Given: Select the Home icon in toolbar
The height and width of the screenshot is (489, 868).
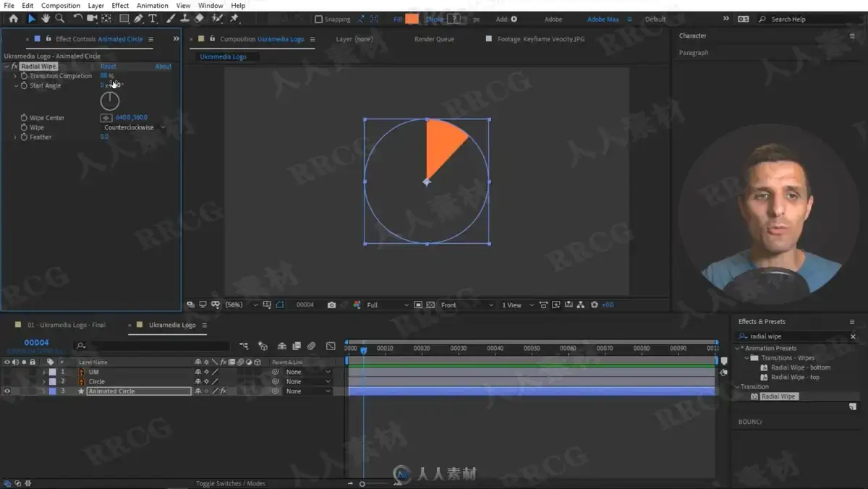Looking at the screenshot, I should click(x=13, y=19).
